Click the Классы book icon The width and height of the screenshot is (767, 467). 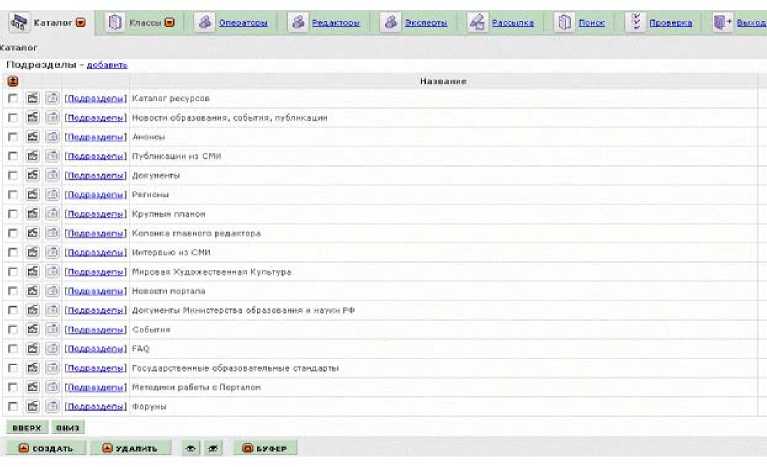click(115, 22)
